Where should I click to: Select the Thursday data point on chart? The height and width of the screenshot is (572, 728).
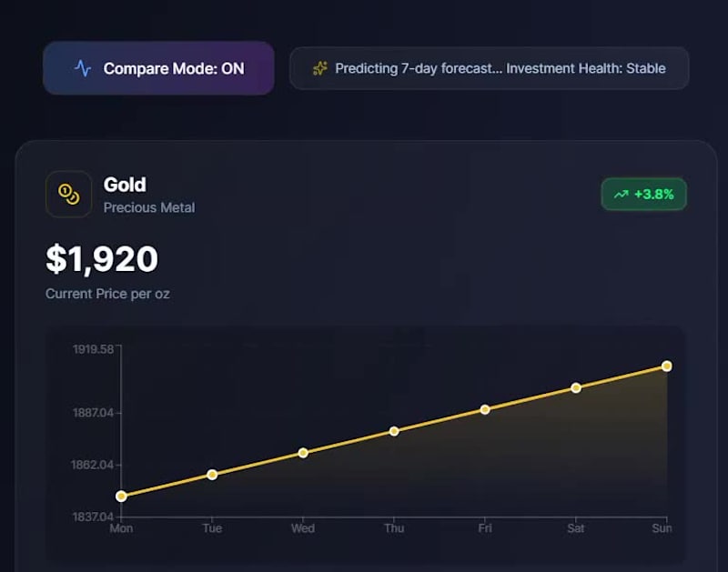pos(394,431)
